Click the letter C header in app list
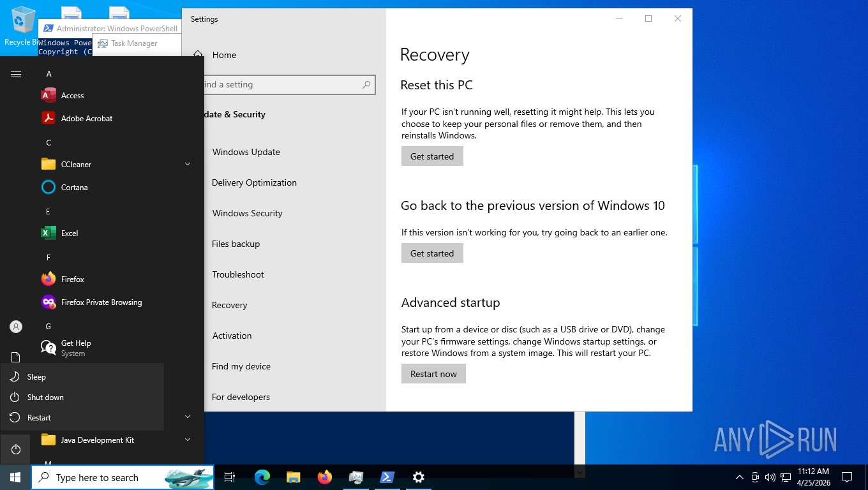The image size is (868, 490). point(49,143)
